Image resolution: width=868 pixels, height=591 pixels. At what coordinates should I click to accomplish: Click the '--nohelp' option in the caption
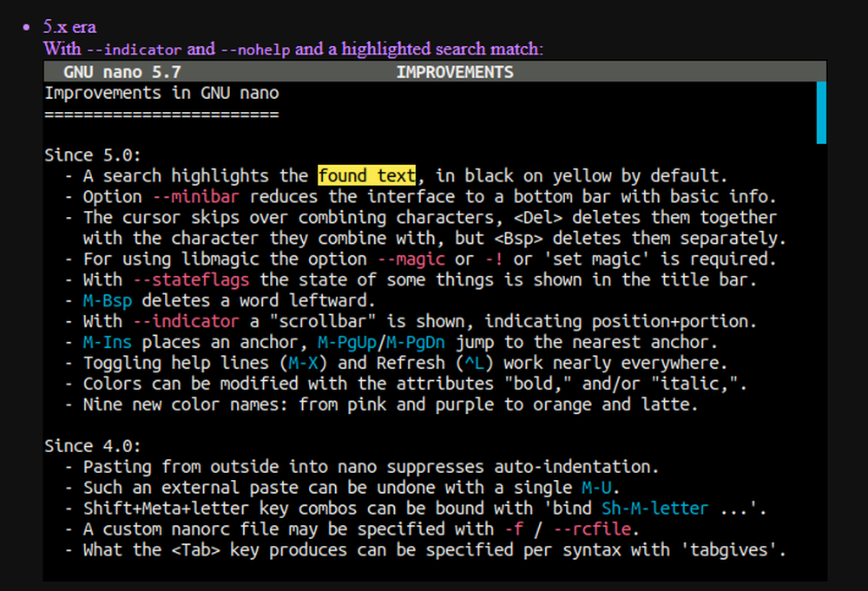coord(255,49)
